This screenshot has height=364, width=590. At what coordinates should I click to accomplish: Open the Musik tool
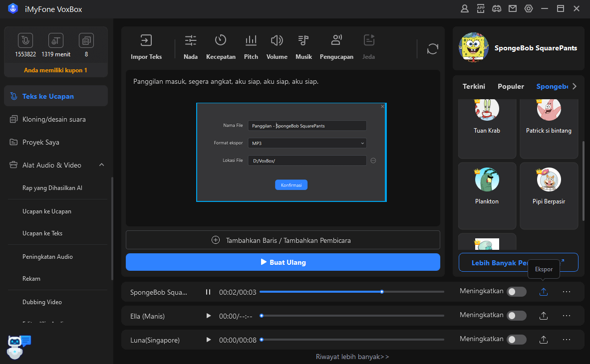pyautogui.click(x=303, y=47)
